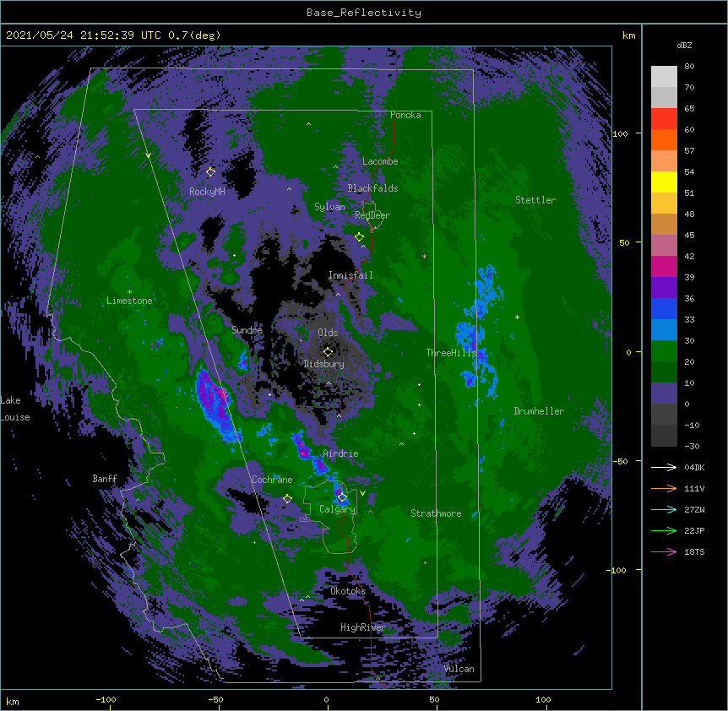Screen dimensions: 728x711
Task: Click the -50 tick on the bottom km axis
Action: pos(215,700)
